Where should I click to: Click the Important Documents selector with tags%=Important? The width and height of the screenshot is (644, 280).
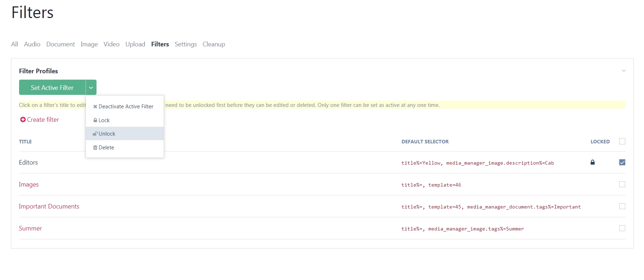pos(491,207)
